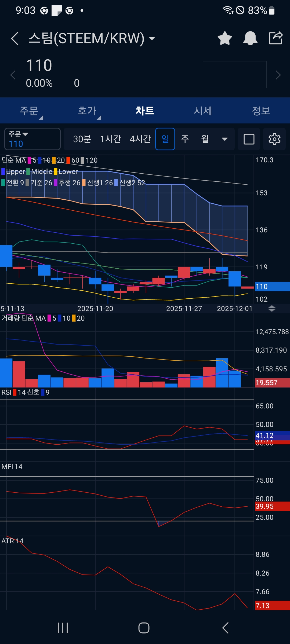Tap the 0.00% change rate text
This screenshot has height=644, width=290.
pyautogui.click(x=39, y=83)
